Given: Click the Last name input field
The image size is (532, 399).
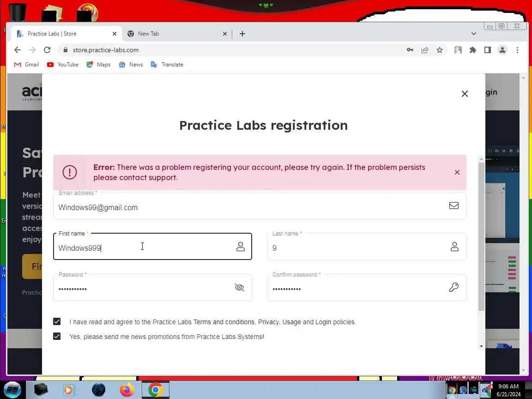Looking at the screenshot, I should click(366, 247).
